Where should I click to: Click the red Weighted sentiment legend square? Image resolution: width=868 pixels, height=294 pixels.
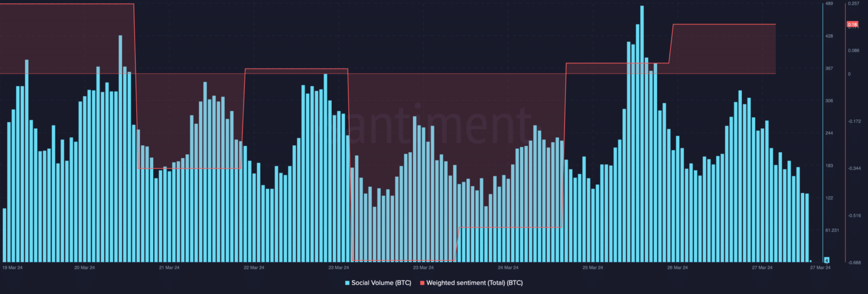[422, 283]
